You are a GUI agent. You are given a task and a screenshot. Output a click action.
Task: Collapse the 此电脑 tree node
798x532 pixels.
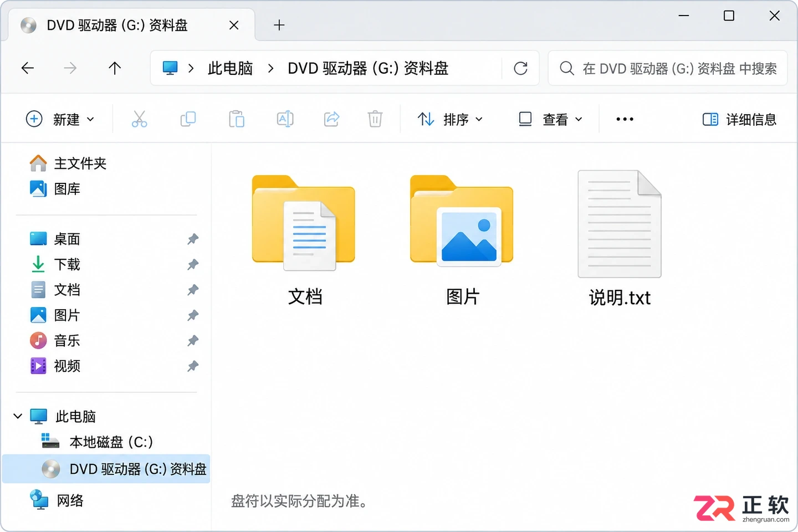point(18,416)
